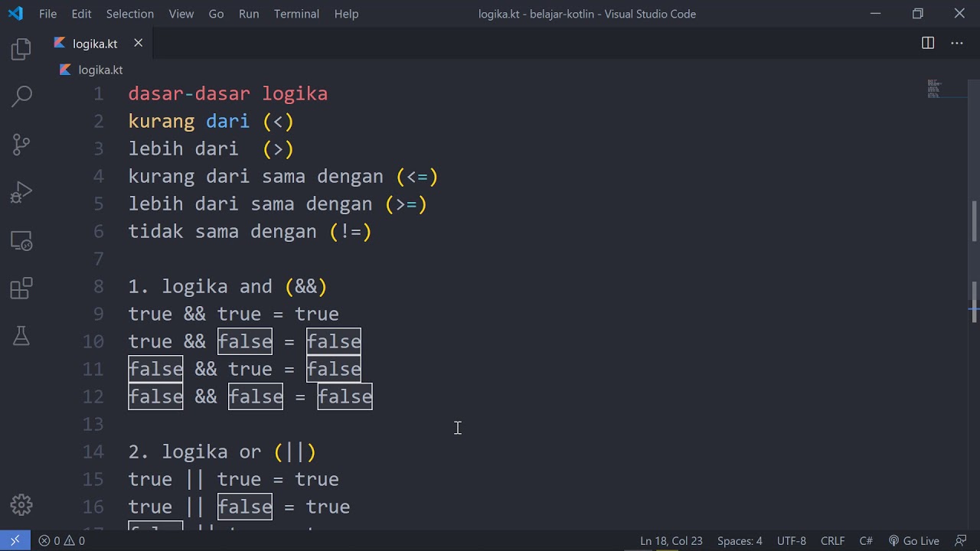Open the Explorer view in activity bar
This screenshot has width=980, height=551.
[21, 50]
